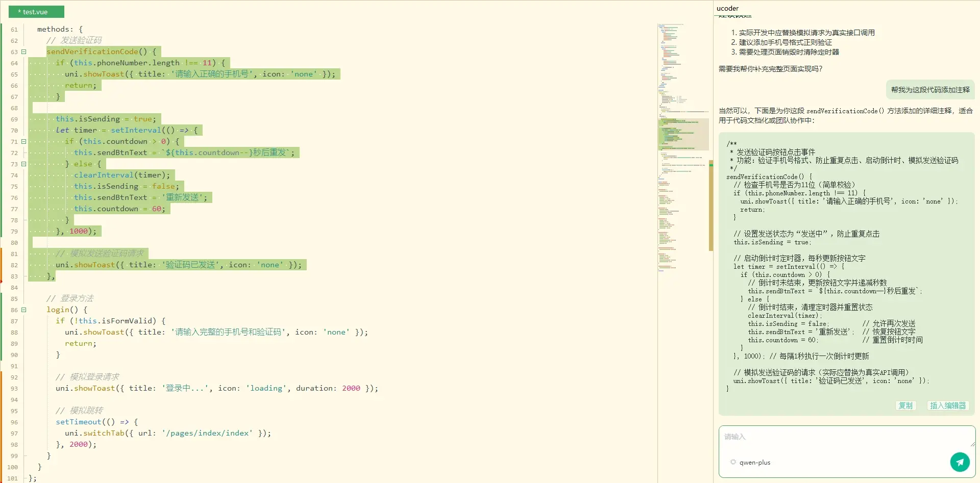Fold the if block at line 71
This screenshot has width=980, height=483.
[x=23, y=141]
